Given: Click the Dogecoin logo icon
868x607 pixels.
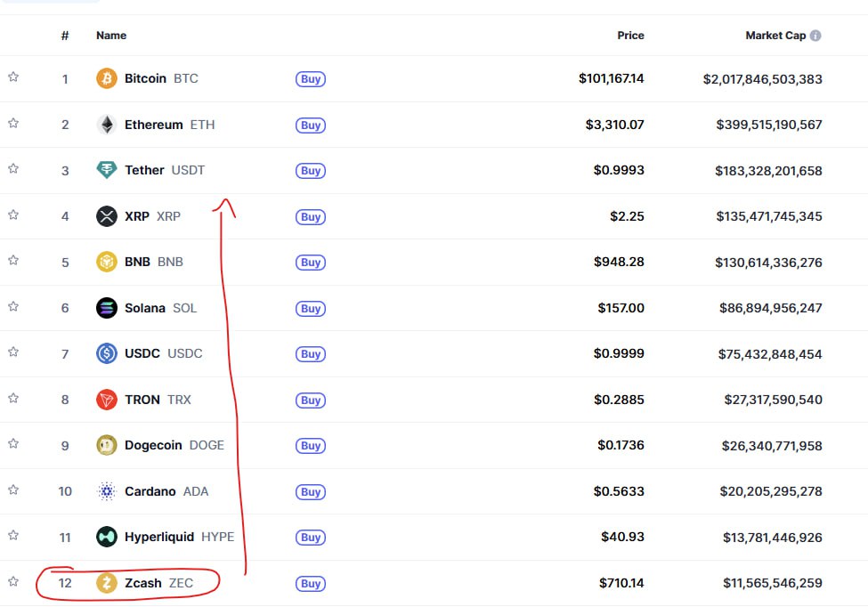Looking at the screenshot, I should (107, 445).
